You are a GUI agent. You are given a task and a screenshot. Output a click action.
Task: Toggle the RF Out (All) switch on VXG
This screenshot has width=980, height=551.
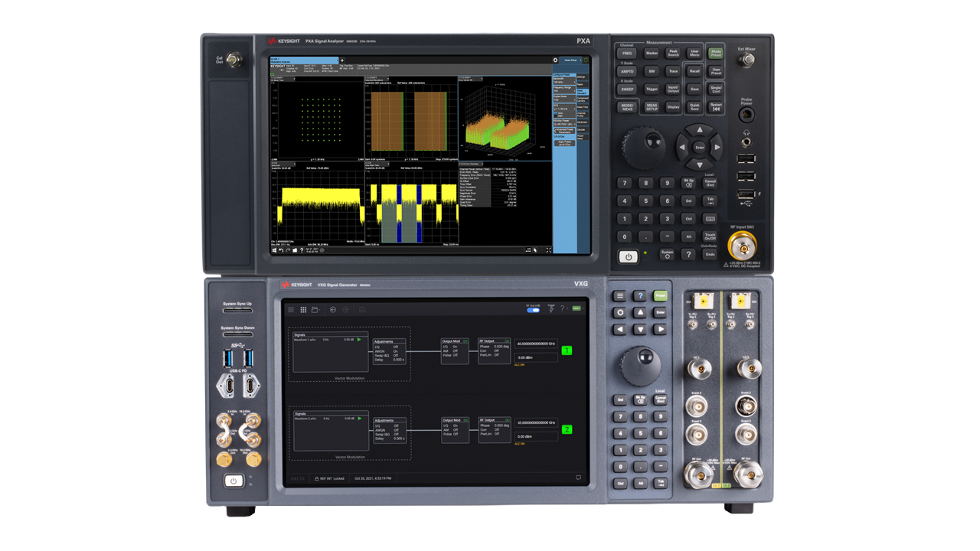point(534,310)
